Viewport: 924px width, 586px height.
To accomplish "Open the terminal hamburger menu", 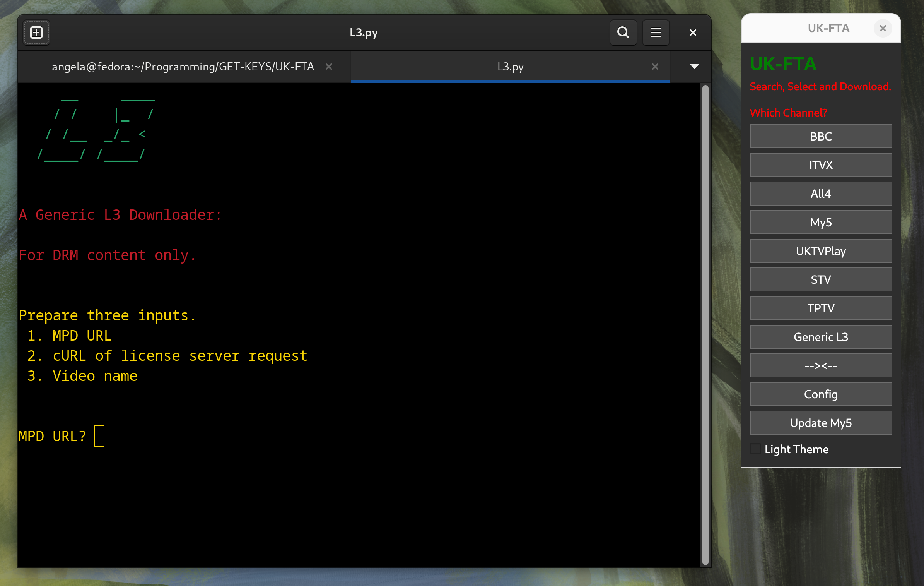I will [656, 33].
